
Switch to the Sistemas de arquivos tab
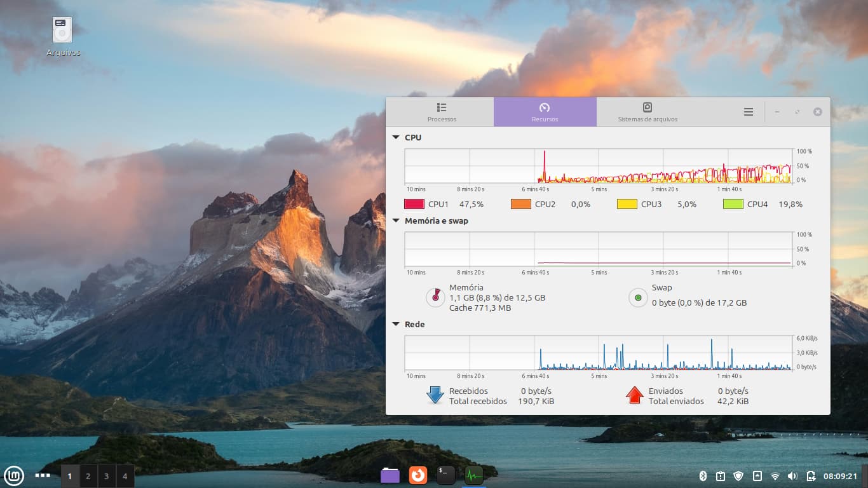(x=648, y=112)
